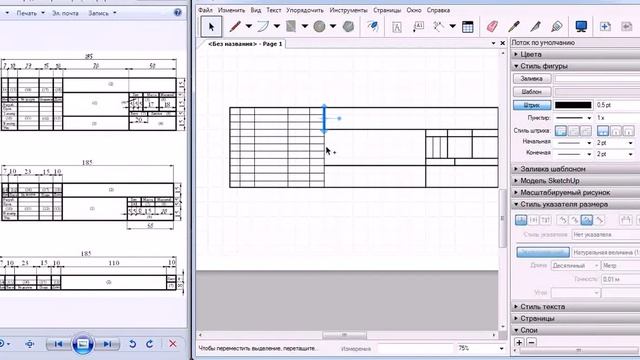Select the Text tool icon

(396, 27)
